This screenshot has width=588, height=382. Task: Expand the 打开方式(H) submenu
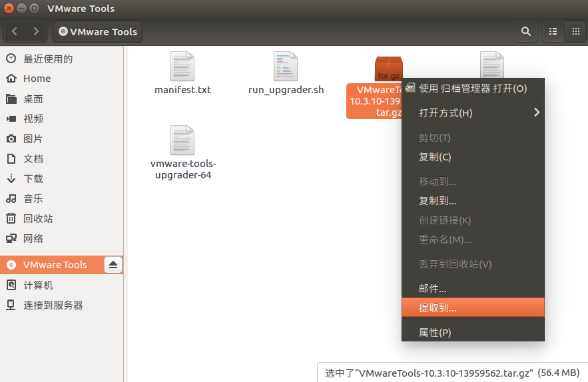tap(473, 112)
